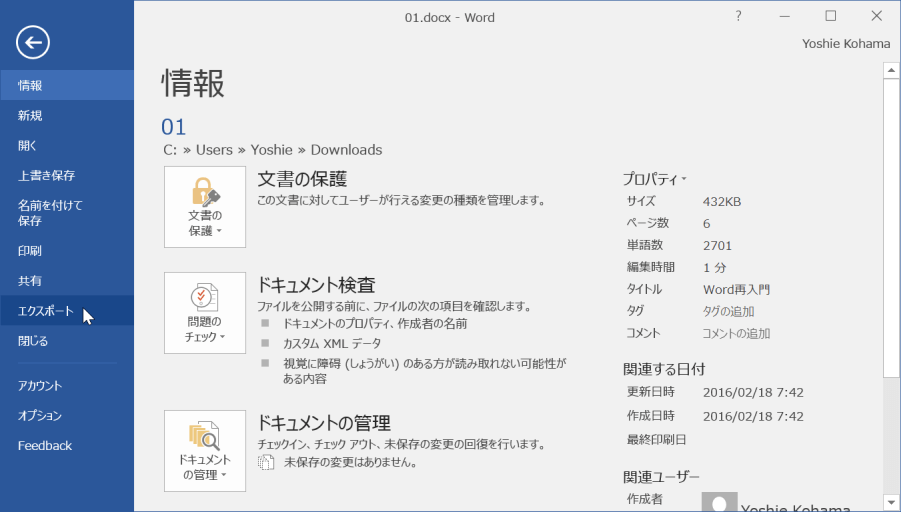Open the 問題のチェック dropdown button
901x512 pixels.
pos(205,313)
